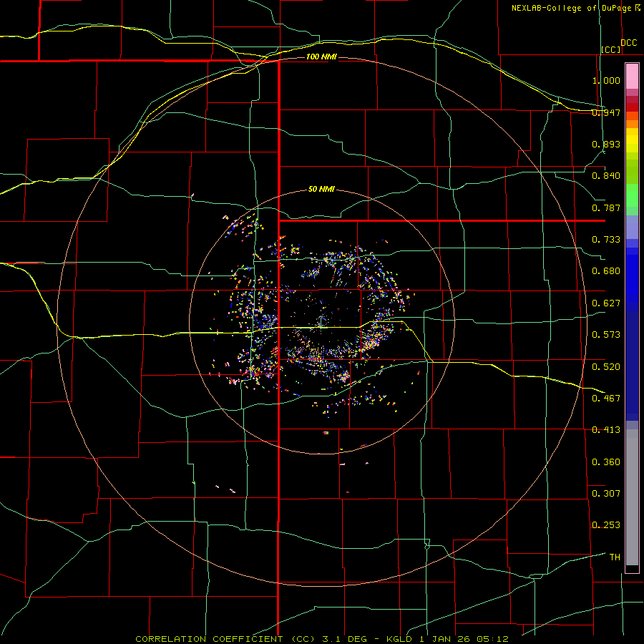Click the 05:12 timestamp in the caption
This screenshot has width=644, height=644.
coord(493,639)
